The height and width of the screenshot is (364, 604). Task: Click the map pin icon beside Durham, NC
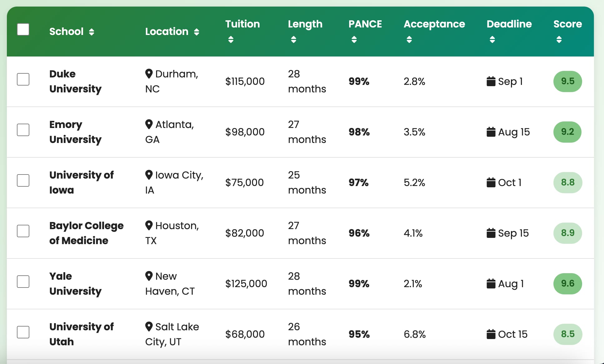click(149, 74)
